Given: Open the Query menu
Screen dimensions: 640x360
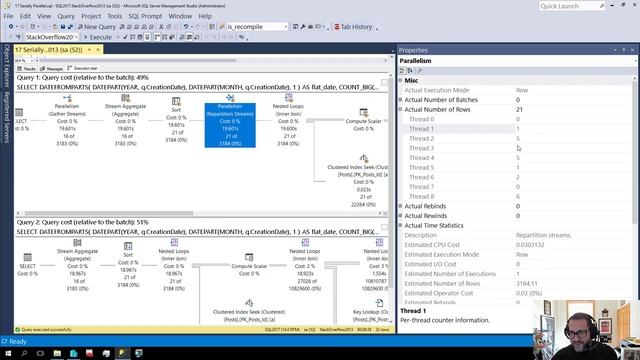Looking at the screenshot, I should tap(66, 16).
